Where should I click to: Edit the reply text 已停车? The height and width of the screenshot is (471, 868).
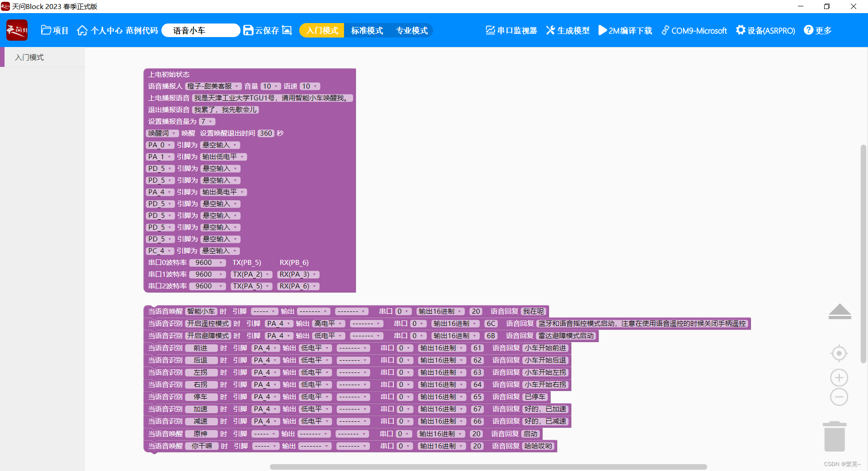[535, 397]
